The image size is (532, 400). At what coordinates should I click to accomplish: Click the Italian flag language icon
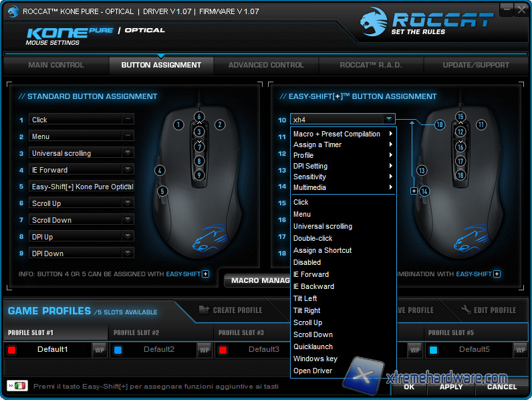21,386
